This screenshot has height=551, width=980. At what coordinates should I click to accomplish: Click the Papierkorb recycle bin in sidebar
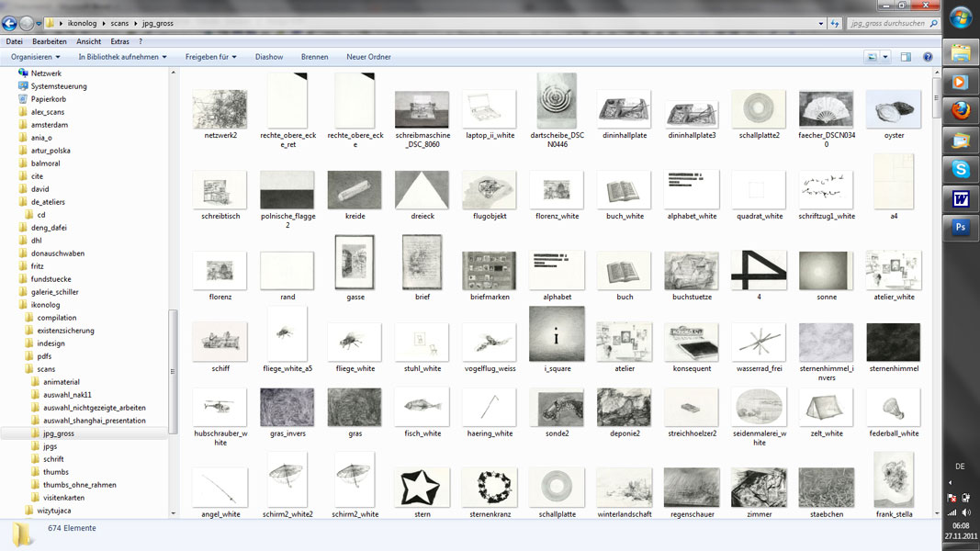tap(48, 99)
